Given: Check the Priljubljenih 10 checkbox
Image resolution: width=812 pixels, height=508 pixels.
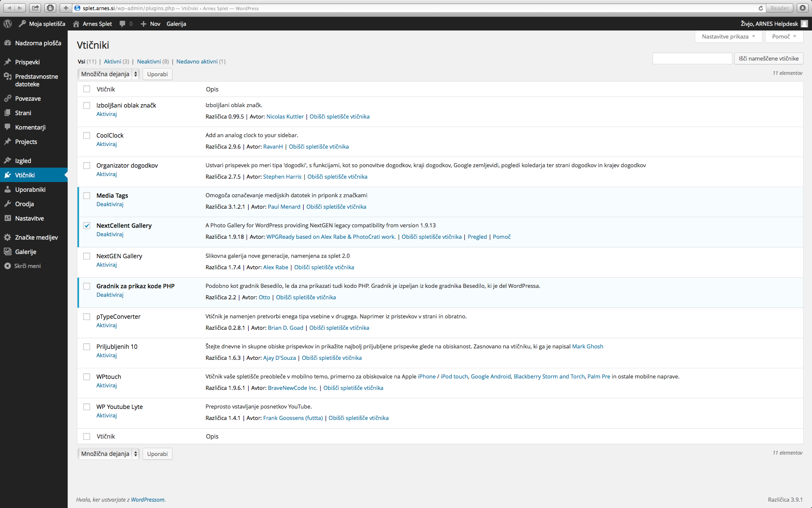Looking at the screenshot, I should click(87, 347).
